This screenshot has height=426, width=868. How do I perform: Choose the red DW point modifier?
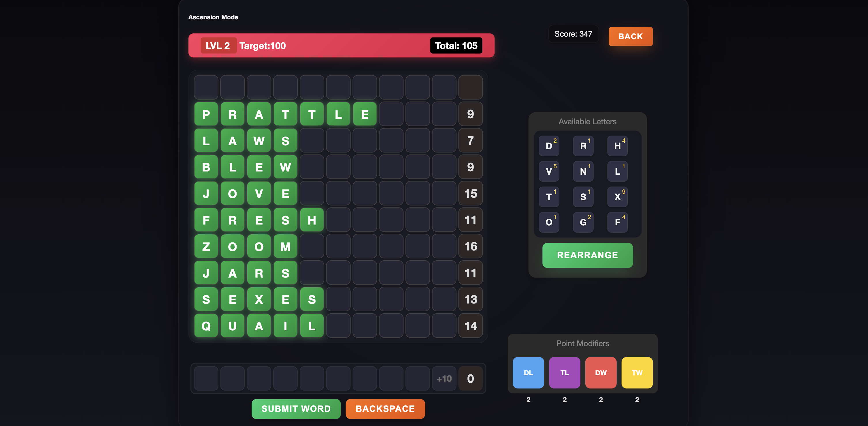click(601, 372)
